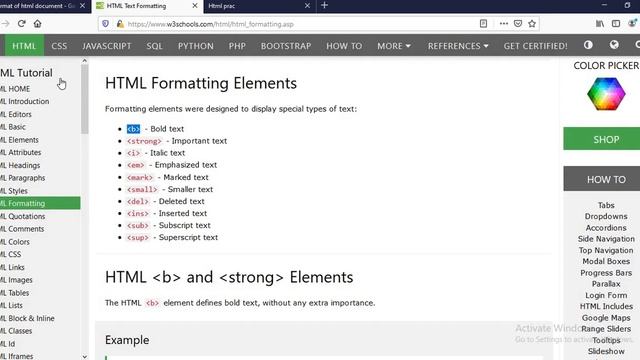Switch to the Html prac tab
640x360 pixels.
click(259, 6)
